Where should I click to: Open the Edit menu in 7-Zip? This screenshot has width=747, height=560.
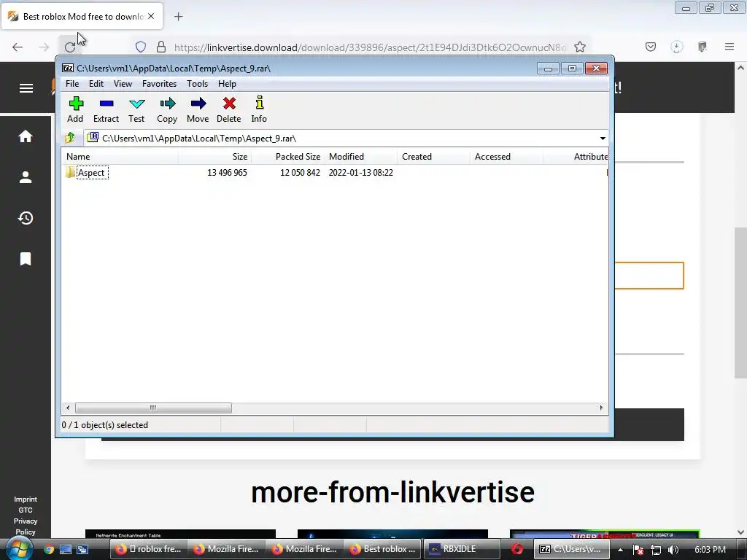[x=96, y=84]
